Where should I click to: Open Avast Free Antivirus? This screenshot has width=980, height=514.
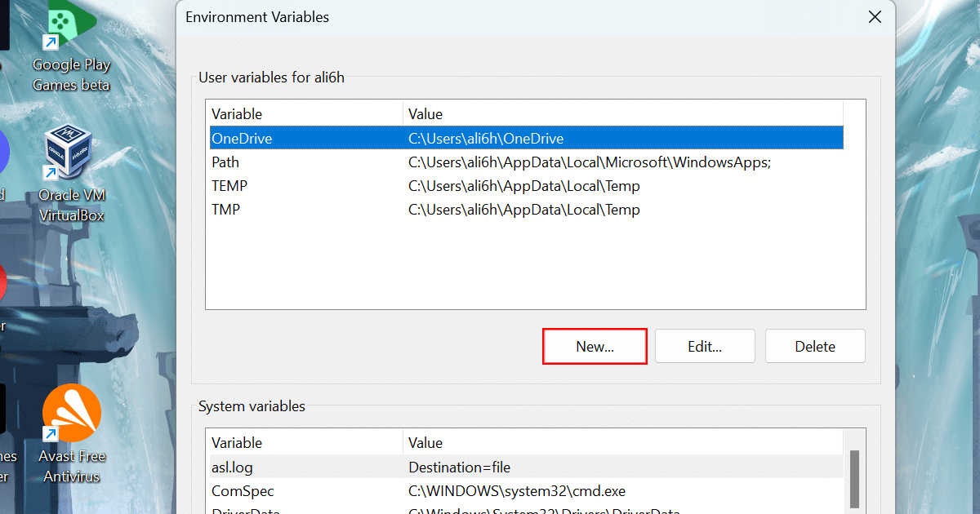click(71, 413)
